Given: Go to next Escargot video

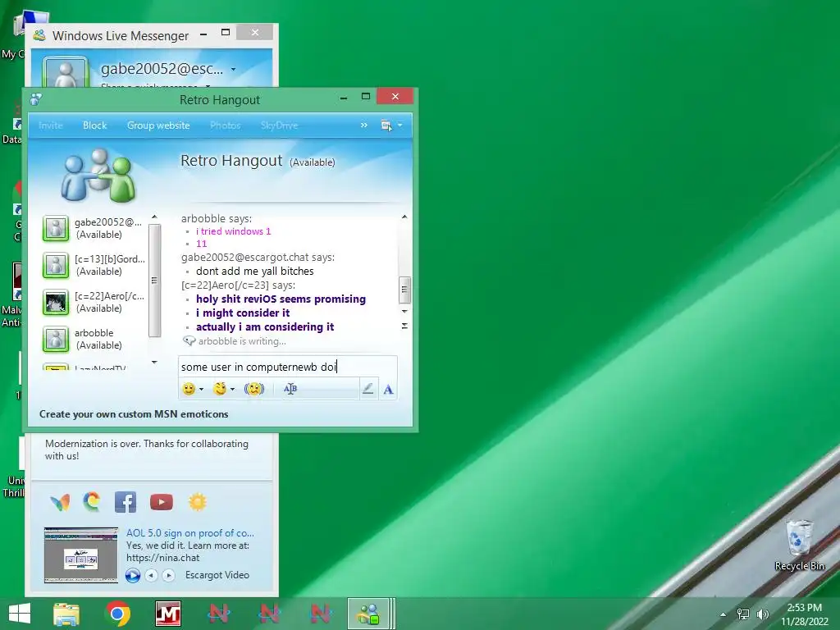Looking at the screenshot, I should coord(169,575).
